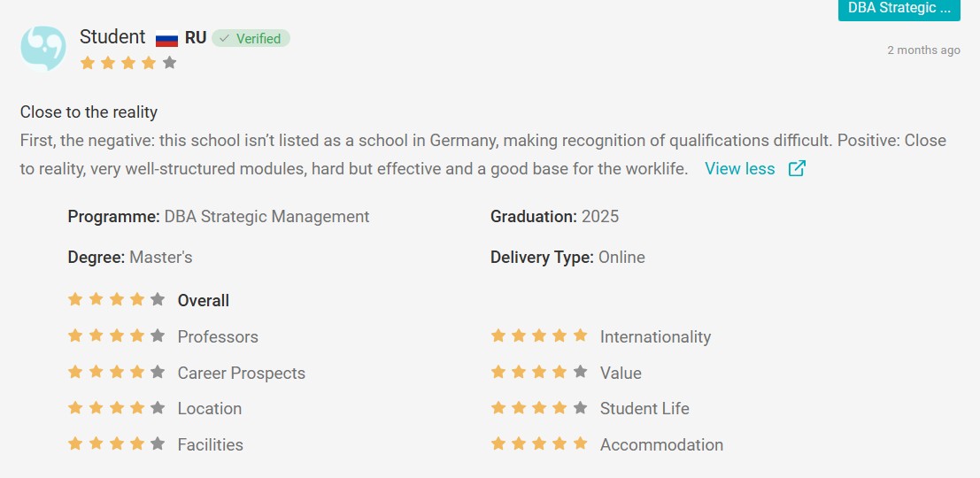This screenshot has width=980, height=478.
Task: Click the DBA Strategic Management programme value
Action: coord(266,217)
